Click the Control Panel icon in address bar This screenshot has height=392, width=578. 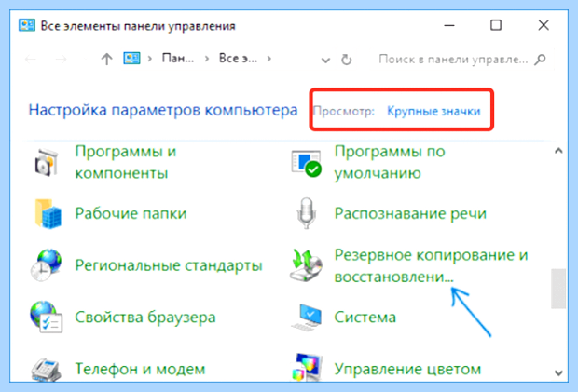tap(131, 58)
